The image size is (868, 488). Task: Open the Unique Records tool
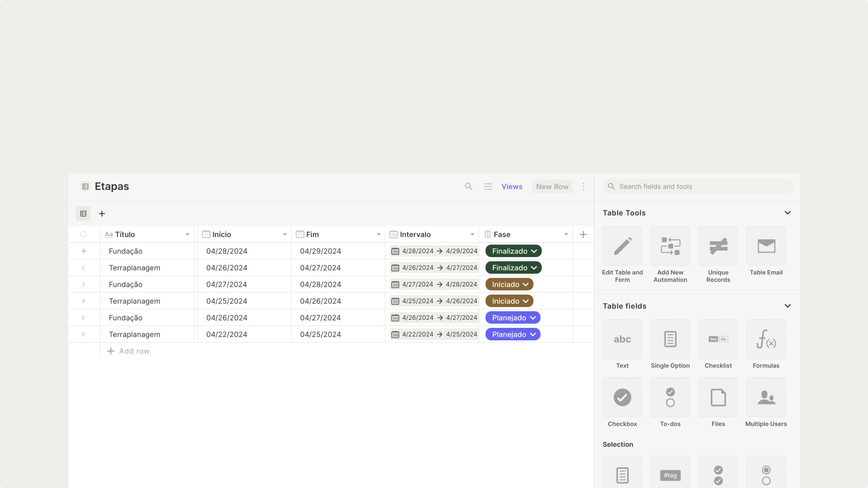click(718, 246)
